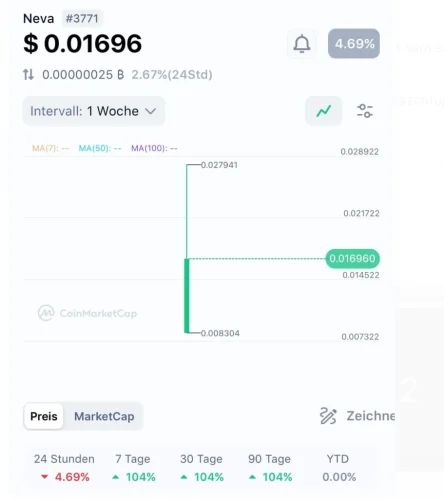Toggle the MA(100) indicator label
Screen dimensions: 444x500
[x=154, y=148]
